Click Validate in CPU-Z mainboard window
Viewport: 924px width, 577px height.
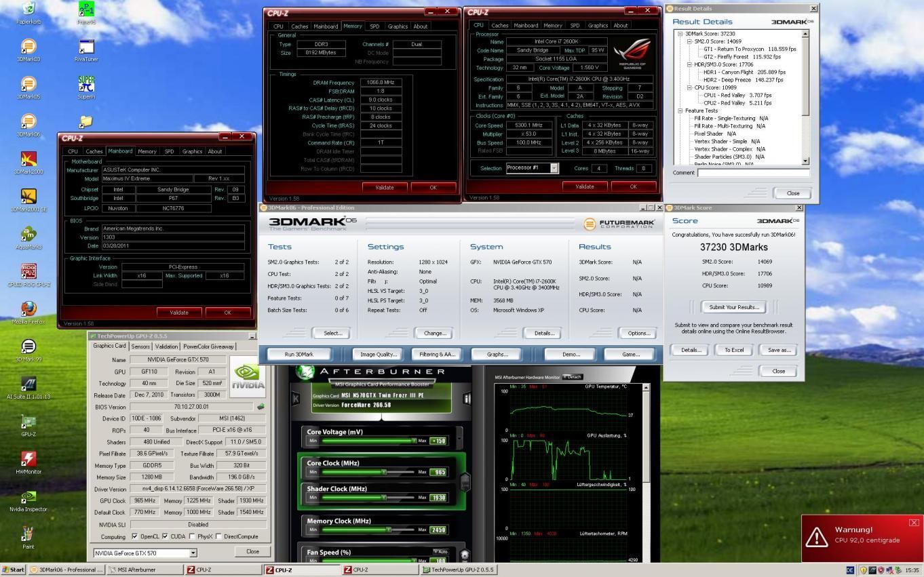[x=179, y=313]
